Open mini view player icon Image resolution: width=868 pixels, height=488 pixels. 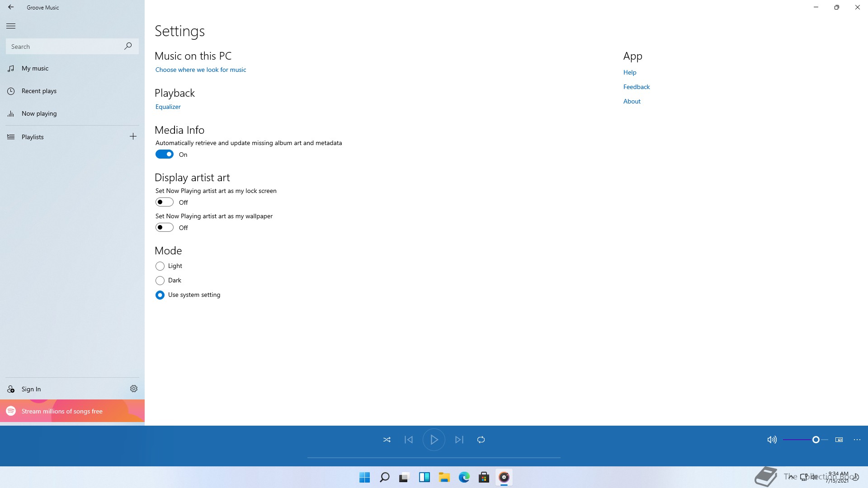(839, 440)
